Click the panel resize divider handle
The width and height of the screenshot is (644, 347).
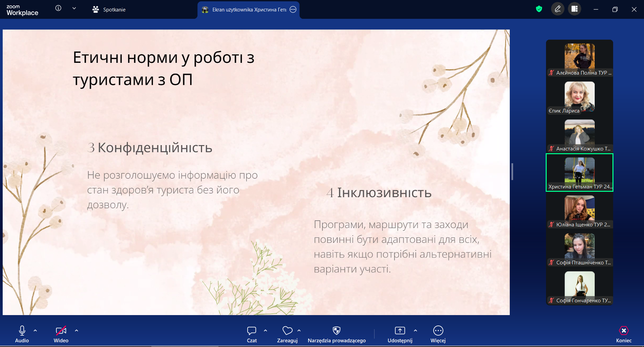[512, 172]
